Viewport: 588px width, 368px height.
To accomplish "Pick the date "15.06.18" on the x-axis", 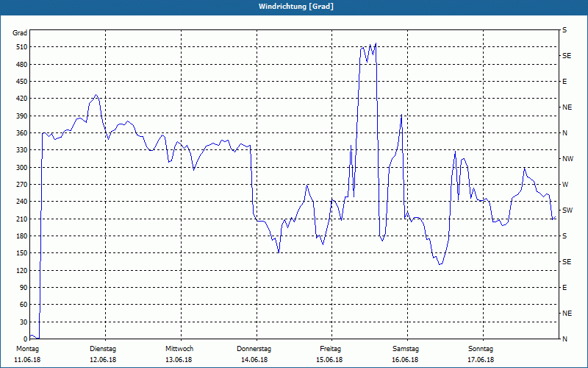I will tap(329, 360).
